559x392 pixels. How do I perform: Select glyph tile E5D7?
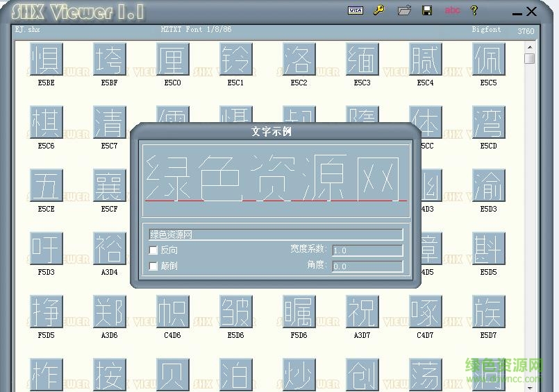coord(489,312)
